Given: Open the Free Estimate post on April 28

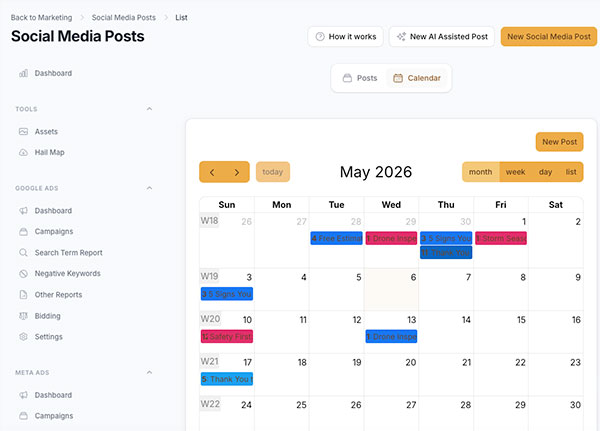Looking at the screenshot, I should point(336,238).
